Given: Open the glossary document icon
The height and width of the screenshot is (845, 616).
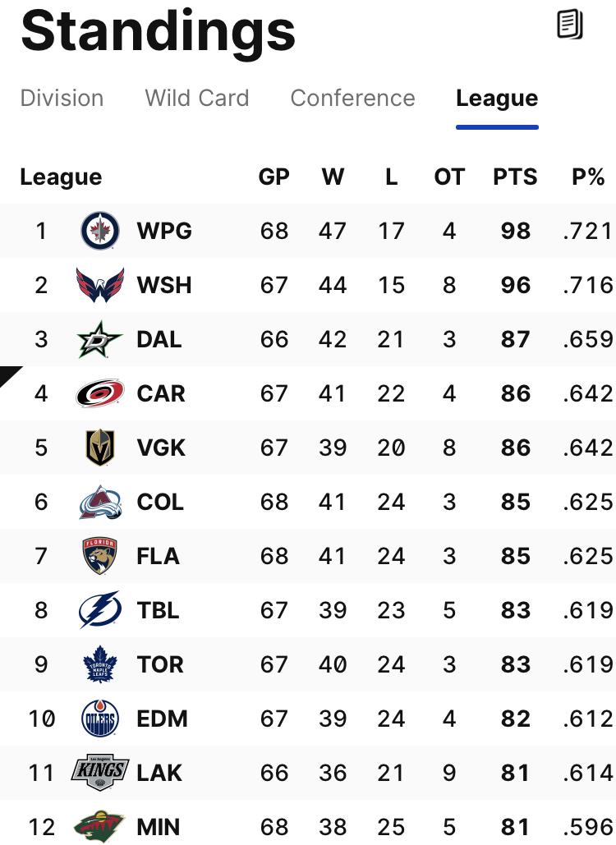Looking at the screenshot, I should 570,25.
